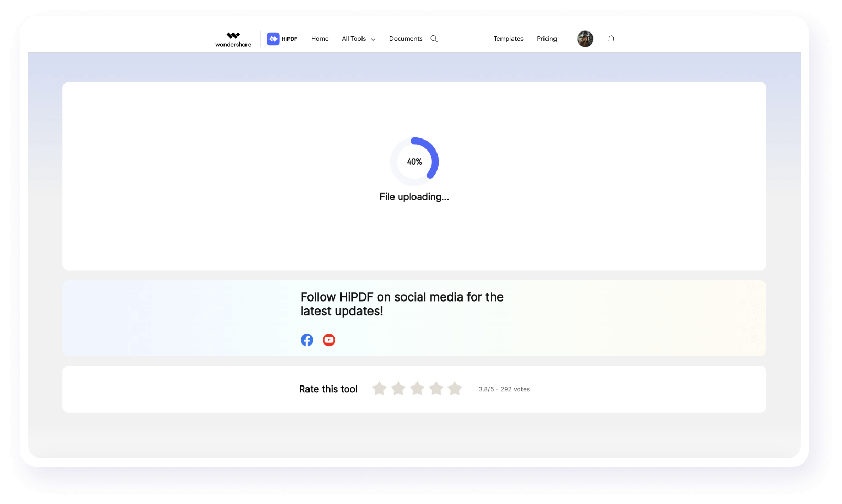Click the Wondershare logo
842x504 pixels.
tap(232, 38)
